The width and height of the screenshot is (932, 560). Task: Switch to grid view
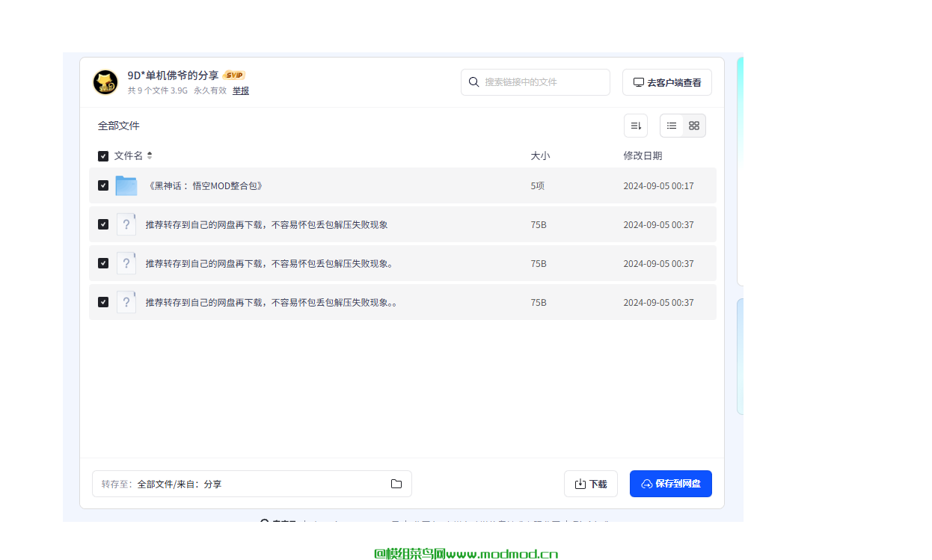click(x=694, y=126)
